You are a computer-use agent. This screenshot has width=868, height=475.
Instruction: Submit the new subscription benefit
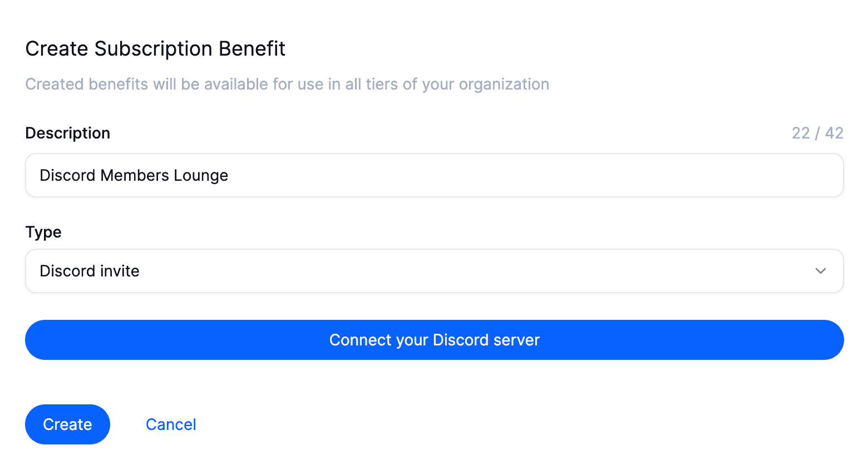67,424
